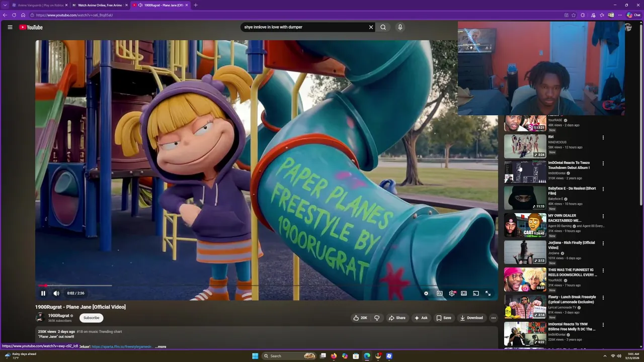644x362 pixels.
Task: Open the 1900Rugrat channel name link
Action: [x=58, y=316]
